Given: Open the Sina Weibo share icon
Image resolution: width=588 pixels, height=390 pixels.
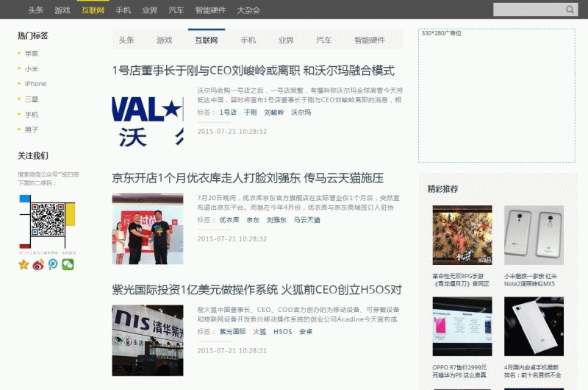Looking at the screenshot, I should point(38,264).
